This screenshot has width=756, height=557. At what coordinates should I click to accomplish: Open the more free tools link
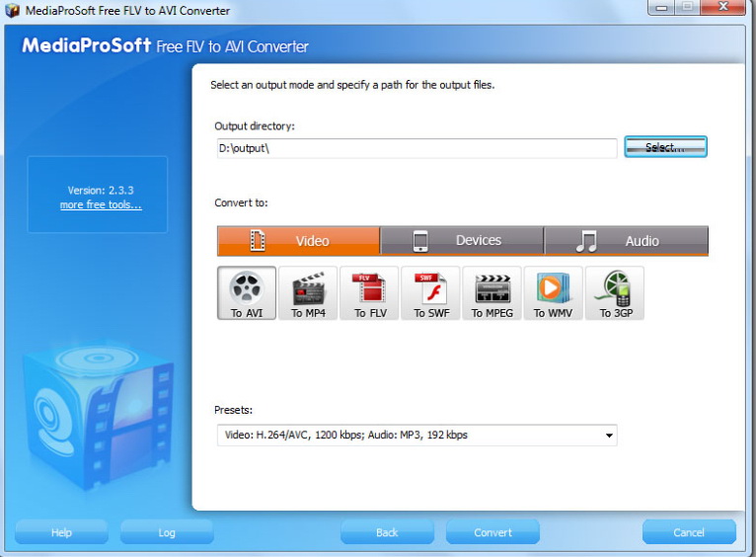pyautogui.click(x=101, y=205)
